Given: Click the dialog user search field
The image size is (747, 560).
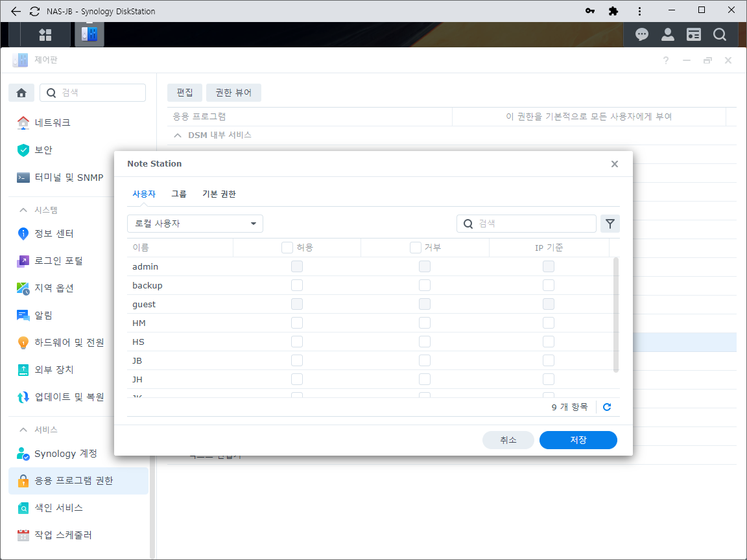Looking at the screenshot, I should pos(527,224).
